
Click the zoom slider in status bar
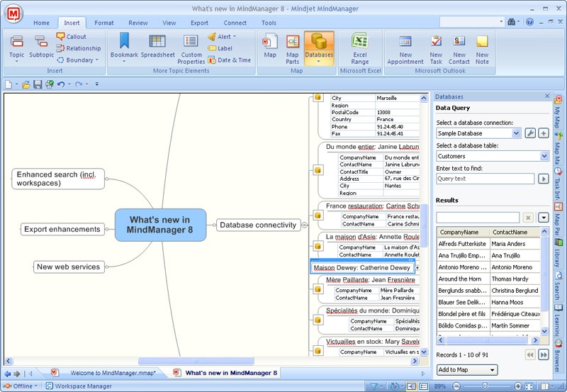pos(485,386)
